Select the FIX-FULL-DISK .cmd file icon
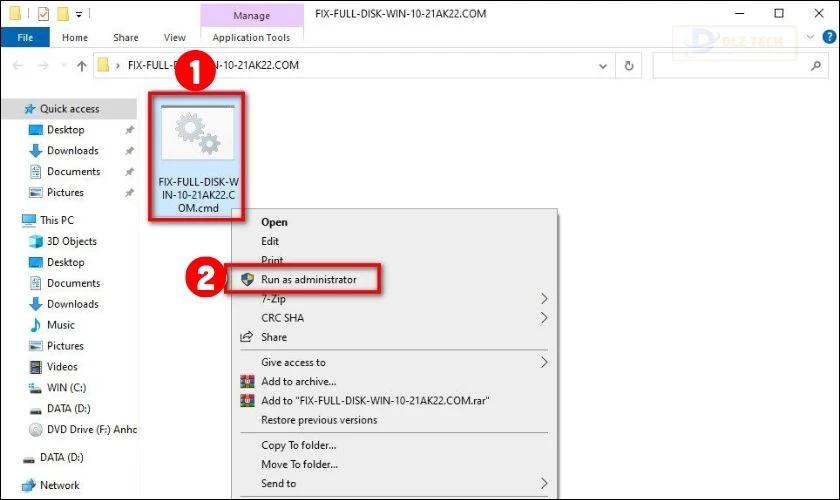840x500 pixels. pos(198,132)
